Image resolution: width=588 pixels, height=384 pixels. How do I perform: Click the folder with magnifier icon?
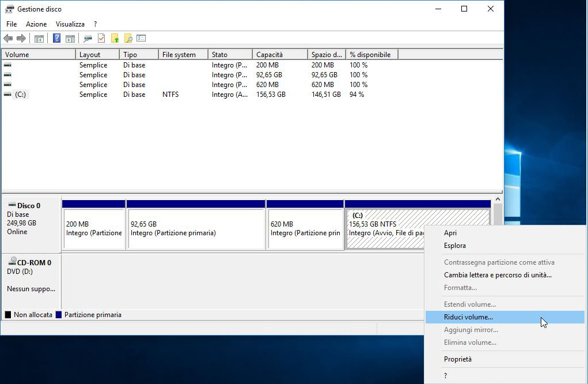[128, 38]
